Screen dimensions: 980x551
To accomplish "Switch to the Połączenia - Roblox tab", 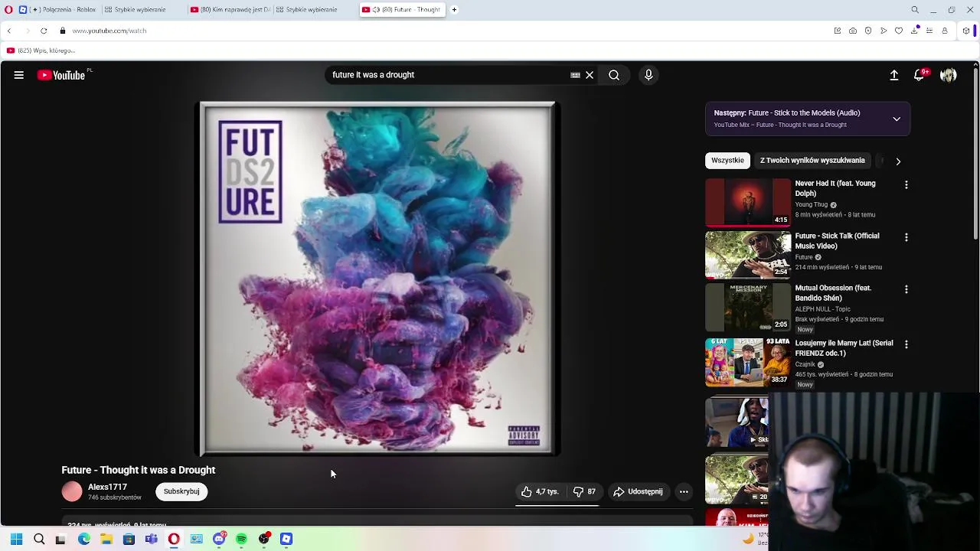I will [x=64, y=10].
